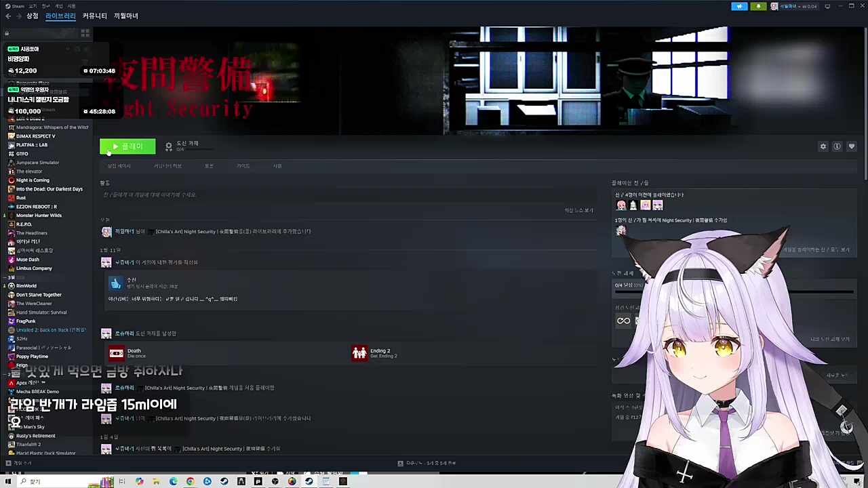The image size is (868, 488).
Task: Open the green notifications bell
Action: 758,6
